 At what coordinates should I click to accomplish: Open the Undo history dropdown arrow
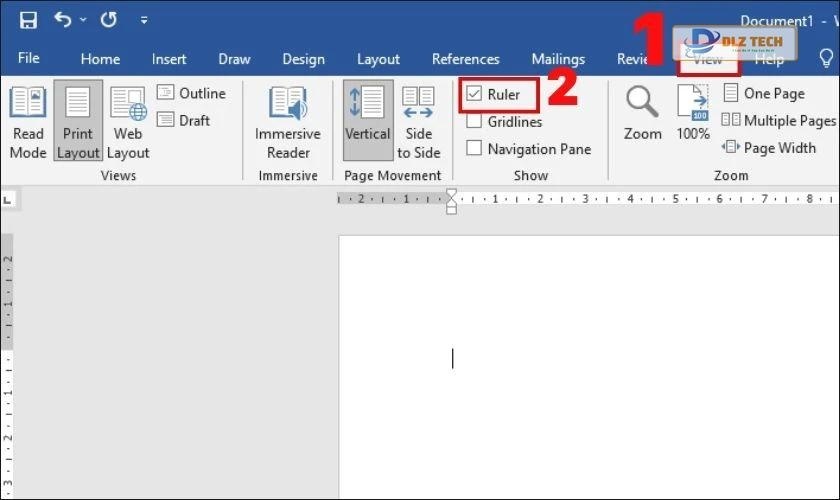(x=83, y=20)
